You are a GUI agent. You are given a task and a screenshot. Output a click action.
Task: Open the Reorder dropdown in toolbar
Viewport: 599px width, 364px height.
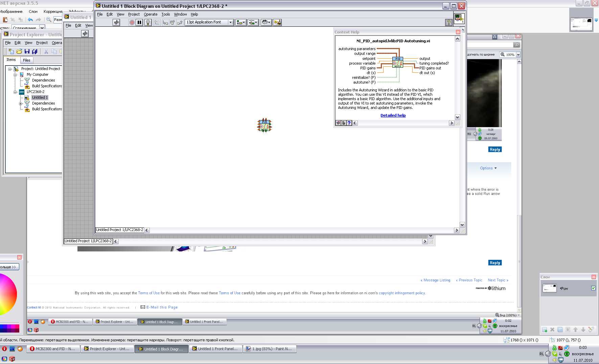coord(266,22)
